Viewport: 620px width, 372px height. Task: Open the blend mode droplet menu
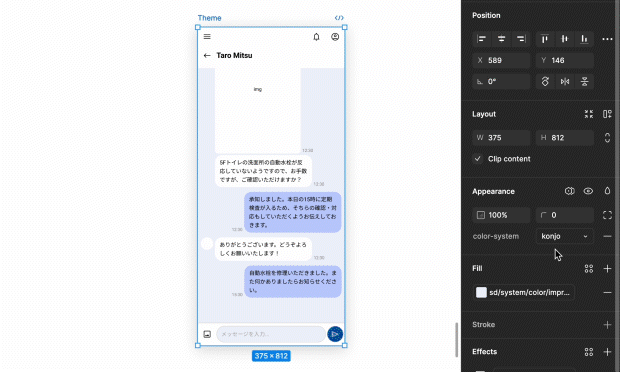[x=607, y=191]
